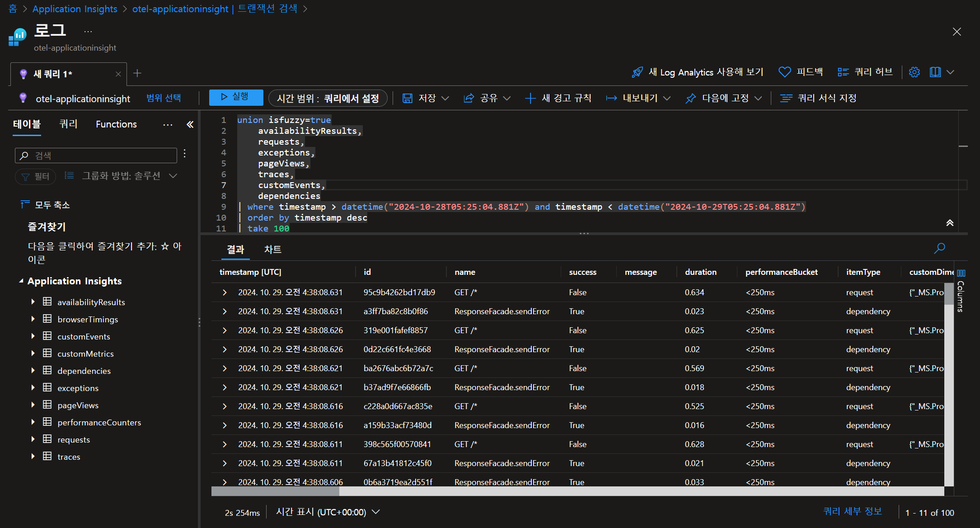The height and width of the screenshot is (528, 980).
Task: Open the Save (저장) dropdown
Action: pos(445,98)
